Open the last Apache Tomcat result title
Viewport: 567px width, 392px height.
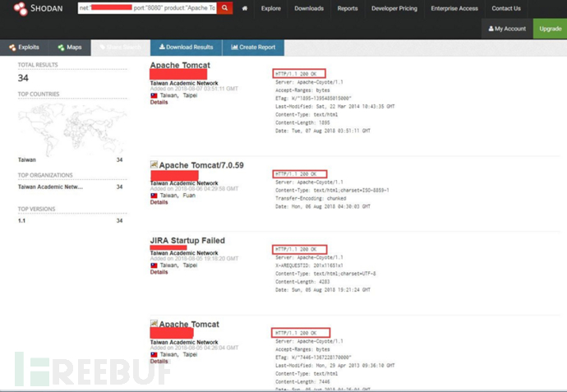pos(189,324)
